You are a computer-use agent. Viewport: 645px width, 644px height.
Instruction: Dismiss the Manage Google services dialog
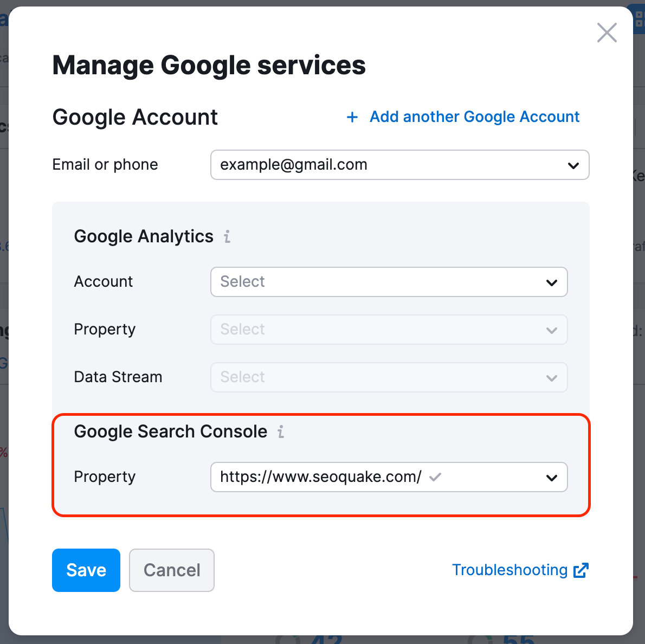pyautogui.click(x=607, y=33)
